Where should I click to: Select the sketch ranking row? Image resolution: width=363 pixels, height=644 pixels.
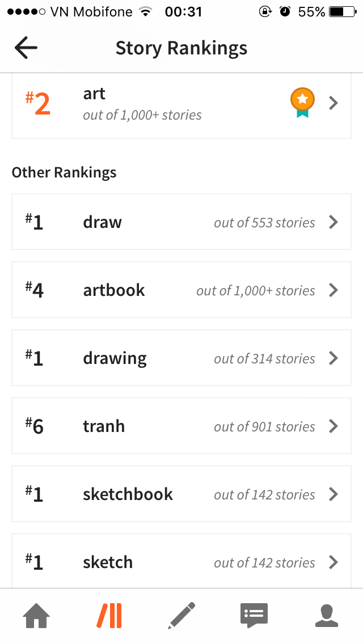click(181, 561)
